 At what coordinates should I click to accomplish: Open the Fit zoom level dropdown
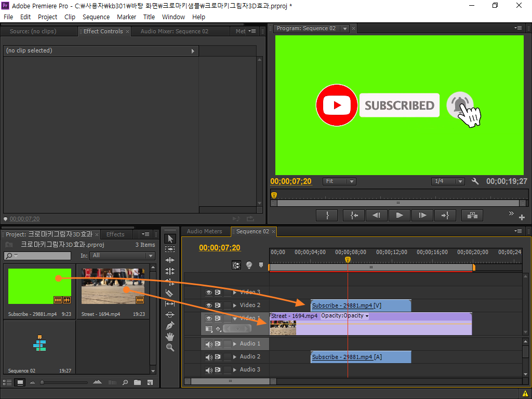click(339, 181)
